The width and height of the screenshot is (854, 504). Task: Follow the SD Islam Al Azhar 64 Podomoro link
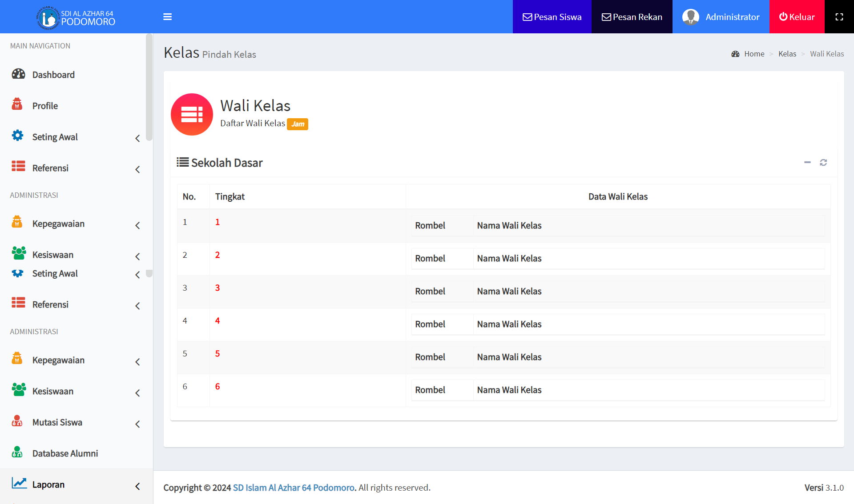294,488
